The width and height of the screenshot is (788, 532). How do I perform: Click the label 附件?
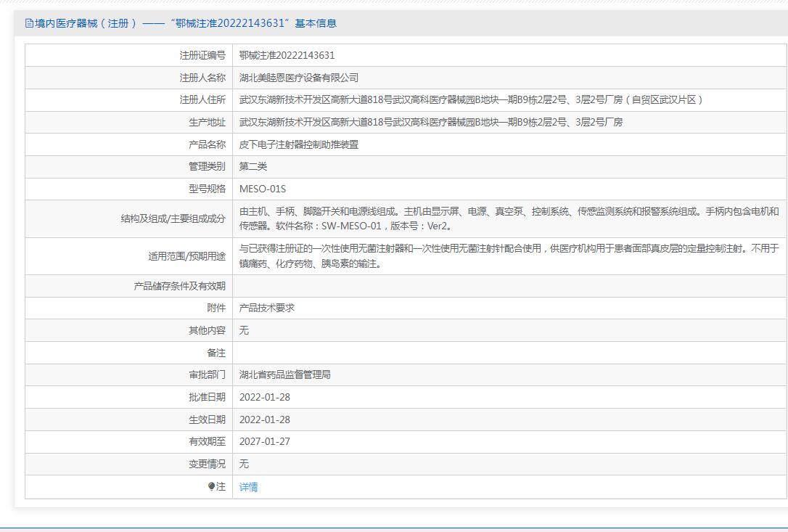(216, 308)
